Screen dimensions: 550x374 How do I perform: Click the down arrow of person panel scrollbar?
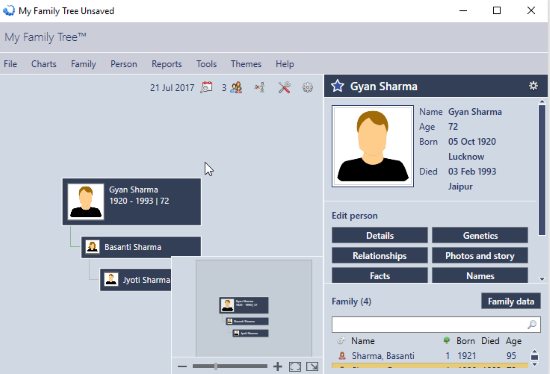[x=542, y=279]
